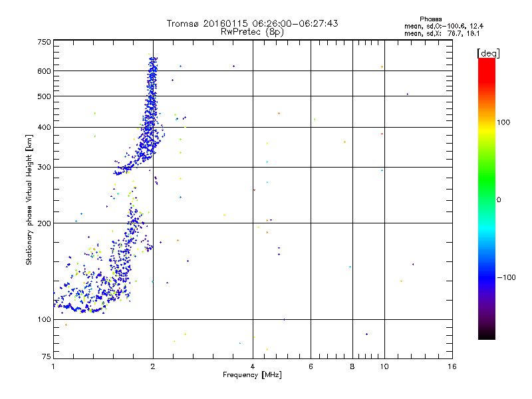The image size is (532, 399).
Task: Click the x-axis tick label '4'
Action: click(253, 366)
